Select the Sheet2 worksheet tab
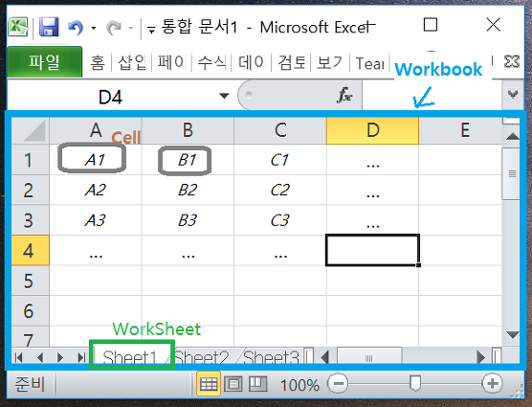The image size is (532, 407). (202, 357)
